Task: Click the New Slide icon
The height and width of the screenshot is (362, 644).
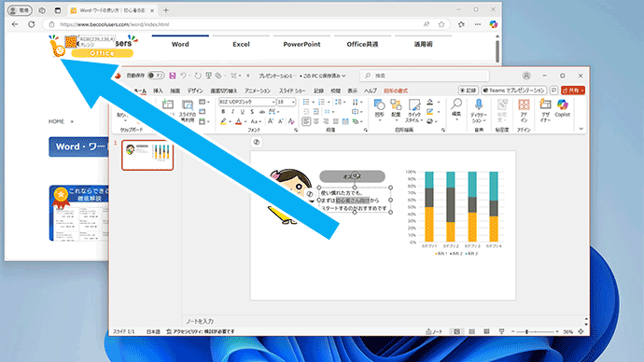Action: [168, 105]
